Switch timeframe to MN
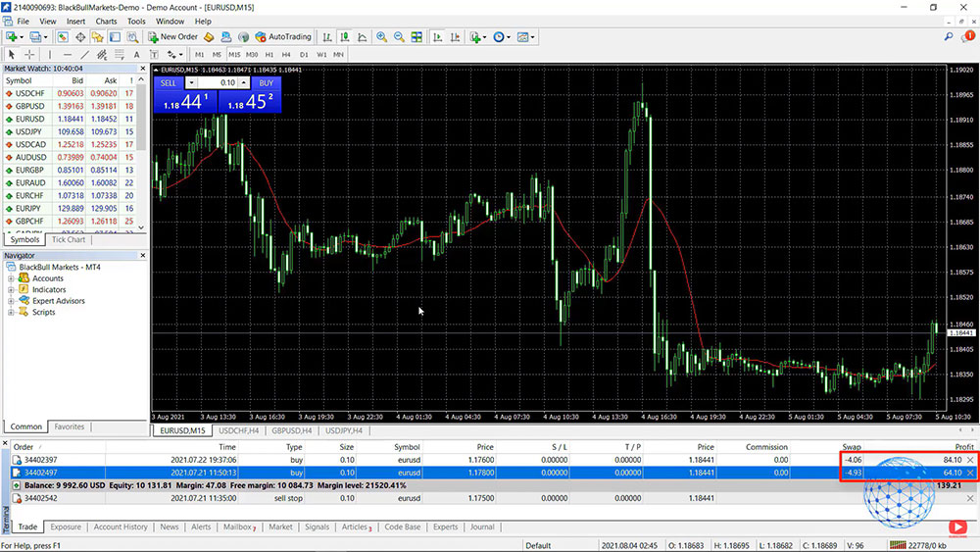This screenshot has height=552, width=980. point(338,54)
